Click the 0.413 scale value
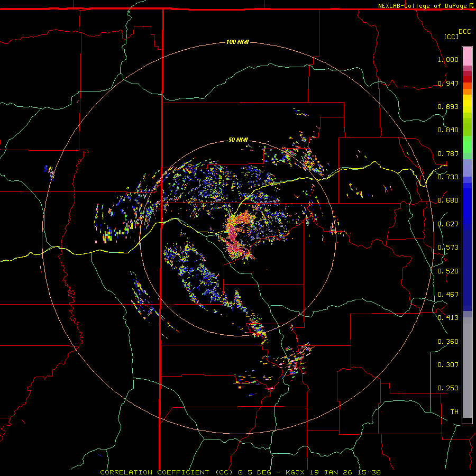The image size is (476, 476). (x=448, y=318)
